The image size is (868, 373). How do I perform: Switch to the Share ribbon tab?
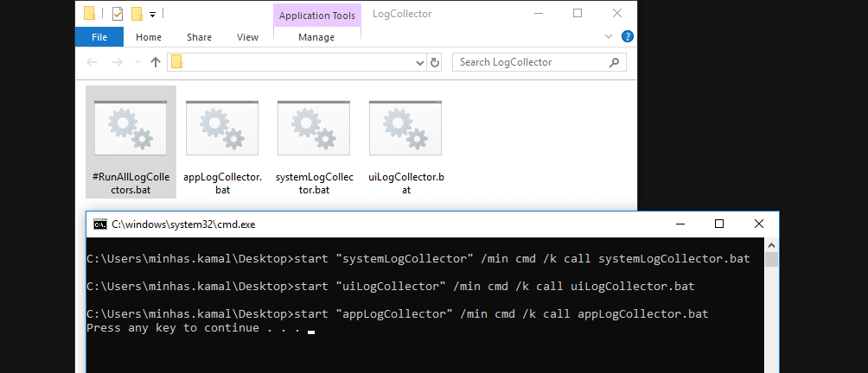coord(199,37)
